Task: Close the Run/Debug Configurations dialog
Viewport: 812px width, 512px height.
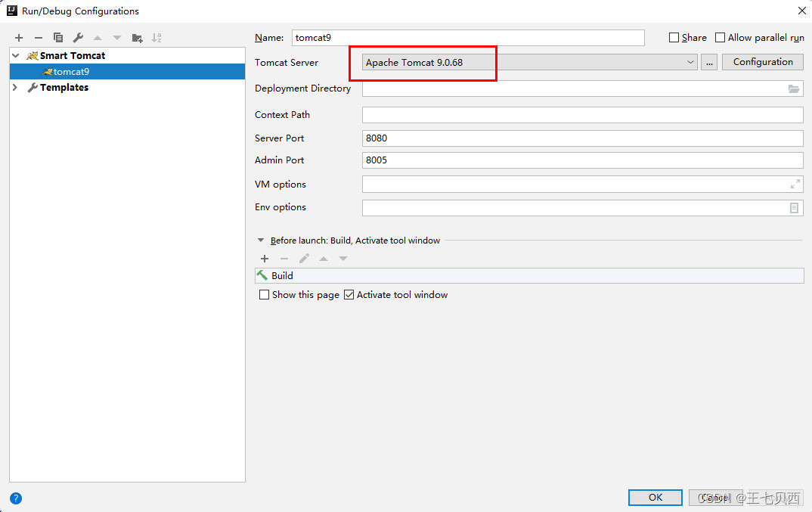Action: pos(801,11)
